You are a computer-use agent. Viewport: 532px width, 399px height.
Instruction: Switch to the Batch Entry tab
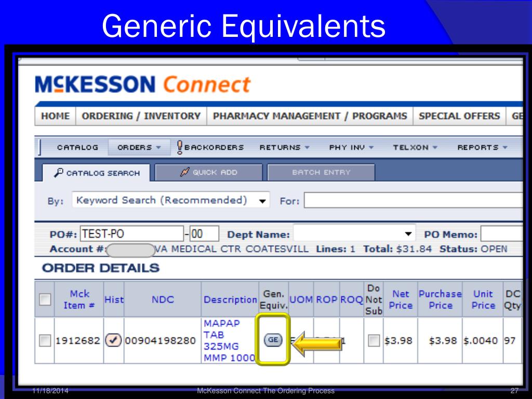click(321, 172)
